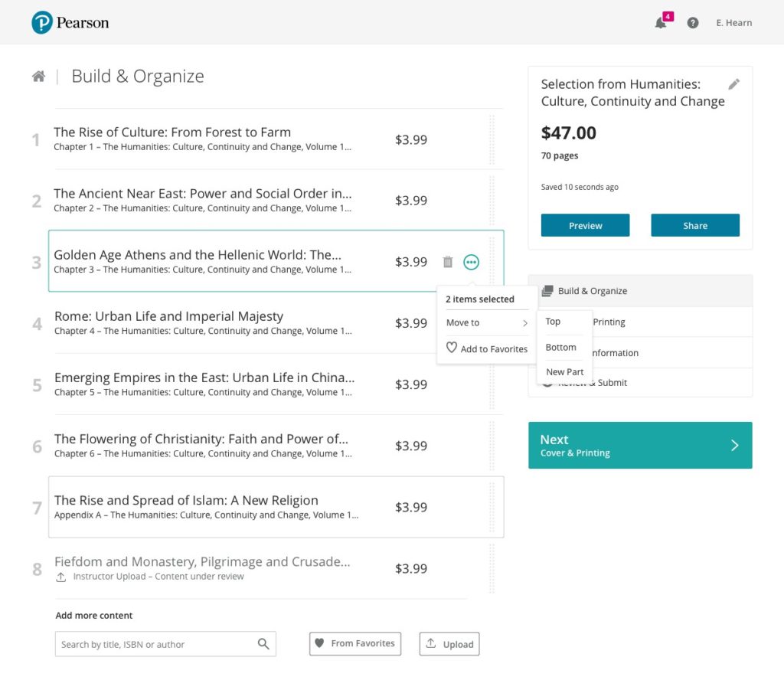The image size is (784, 680).
Task: Select New Part in the Move to submenu
Action: click(564, 372)
